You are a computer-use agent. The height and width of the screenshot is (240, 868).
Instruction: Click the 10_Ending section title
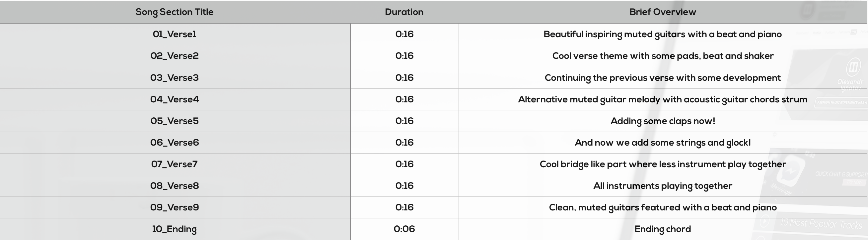pos(174,229)
